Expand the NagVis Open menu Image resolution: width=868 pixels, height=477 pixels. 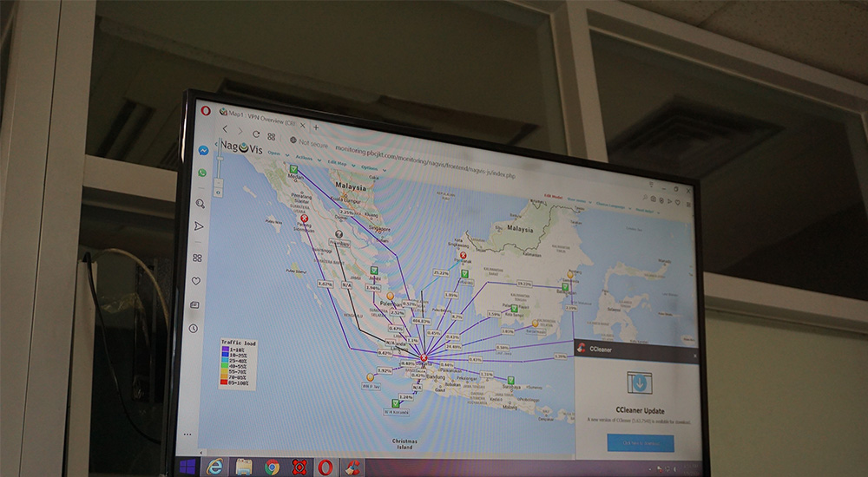coord(276,154)
